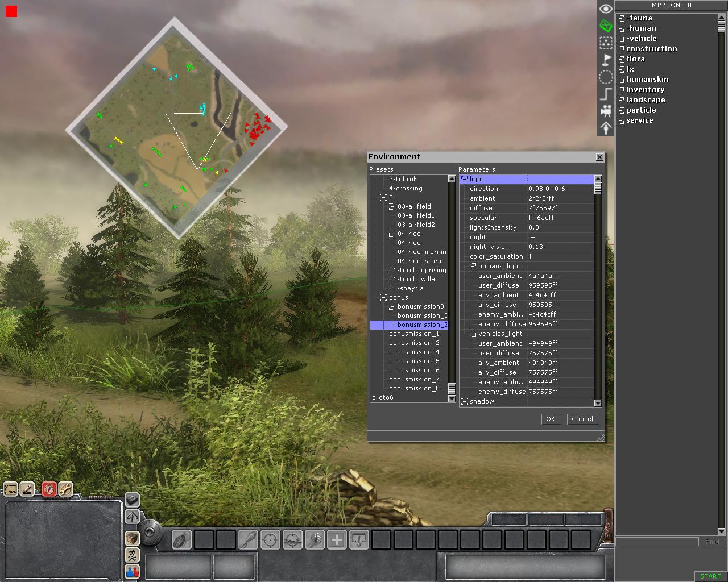Click the wrench and key settings icon
The height and width of the screenshot is (582, 728).
tap(65, 489)
